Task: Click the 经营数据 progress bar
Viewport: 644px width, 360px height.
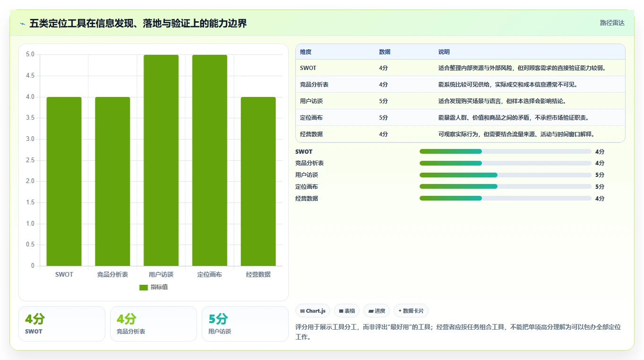Action: click(506, 198)
